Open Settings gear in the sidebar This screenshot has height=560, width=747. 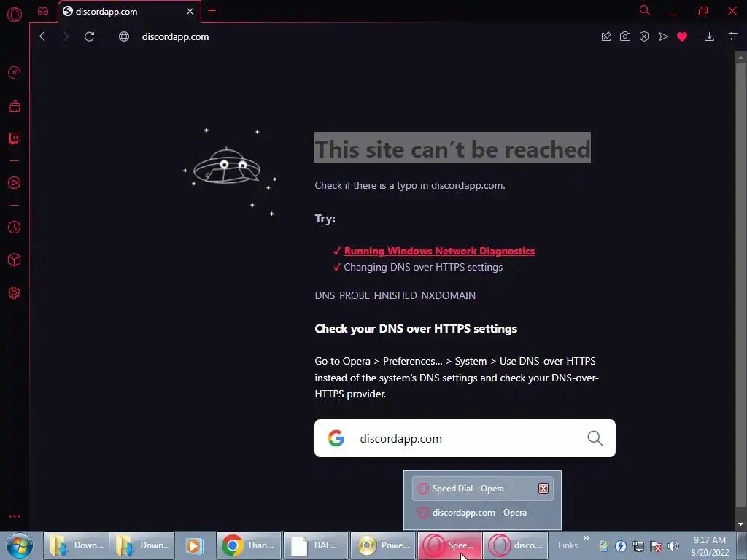pyautogui.click(x=15, y=293)
